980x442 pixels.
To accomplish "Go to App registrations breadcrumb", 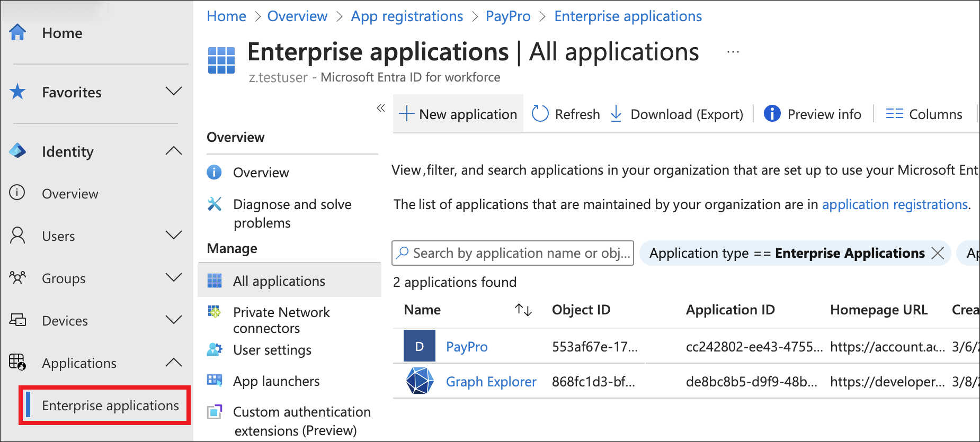I will coord(407,16).
